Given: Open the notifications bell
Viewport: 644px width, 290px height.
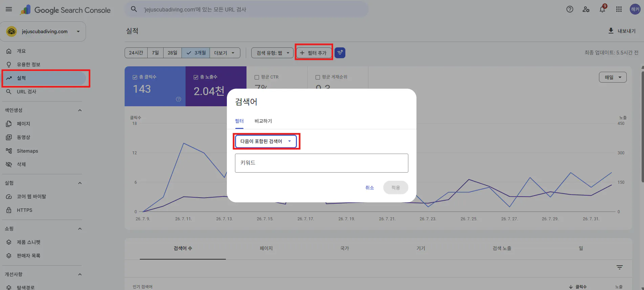Looking at the screenshot, I should click(x=602, y=9).
